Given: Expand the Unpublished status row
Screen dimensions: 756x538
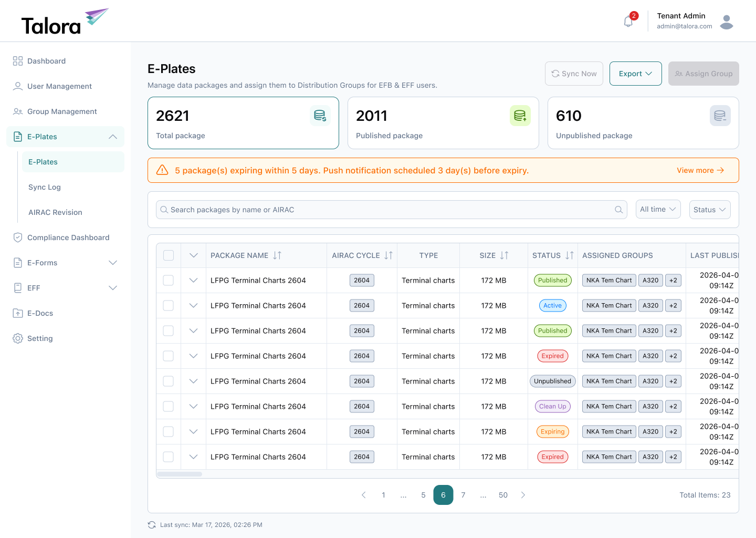Looking at the screenshot, I should (x=194, y=381).
